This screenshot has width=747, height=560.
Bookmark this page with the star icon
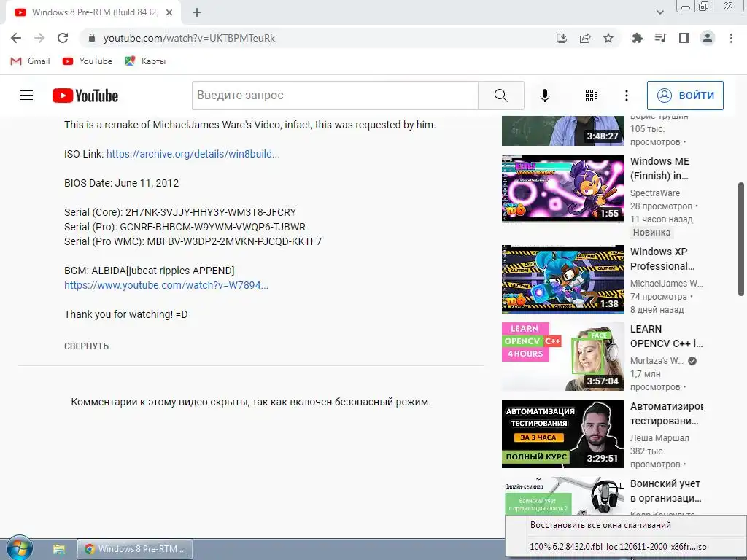coord(608,38)
